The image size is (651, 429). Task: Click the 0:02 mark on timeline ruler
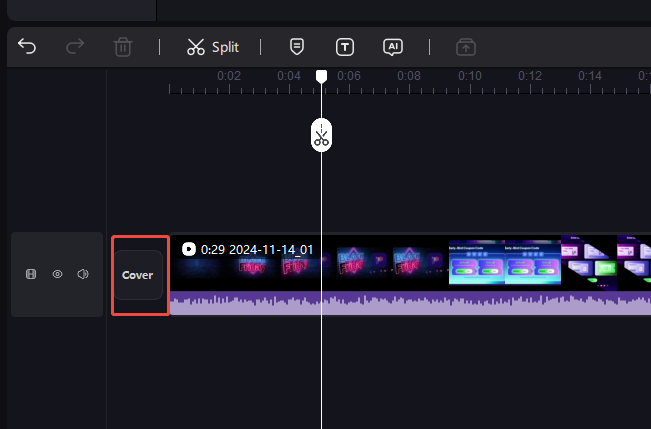point(229,76)
